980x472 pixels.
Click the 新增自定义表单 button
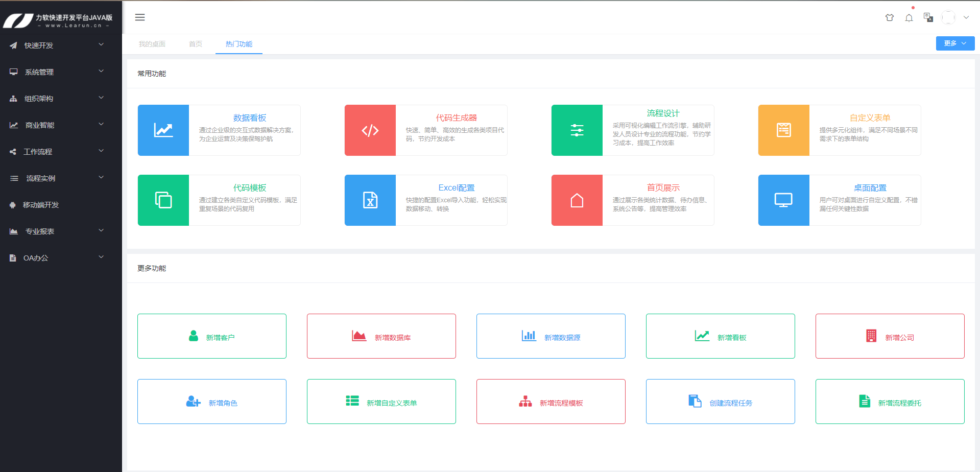pyautogui.click(x=381, y=402)
